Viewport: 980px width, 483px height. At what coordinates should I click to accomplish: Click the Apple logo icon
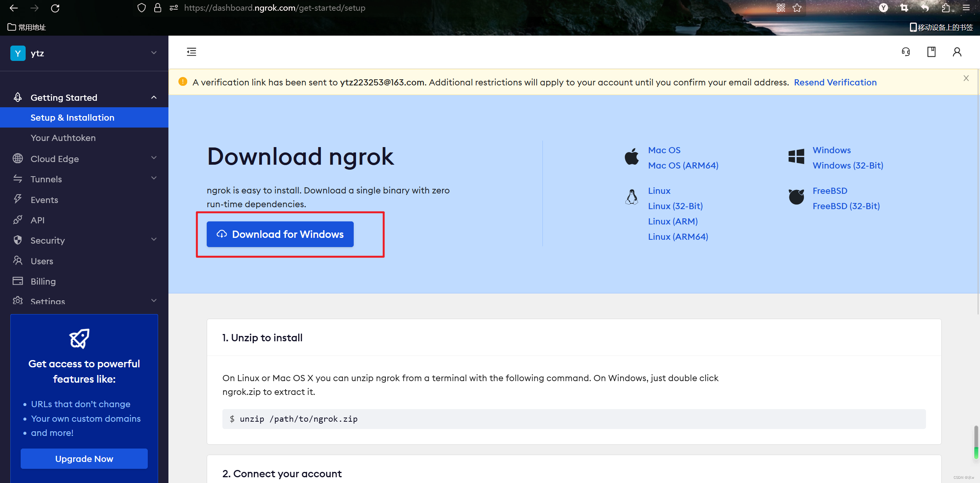tap(632, 157)
